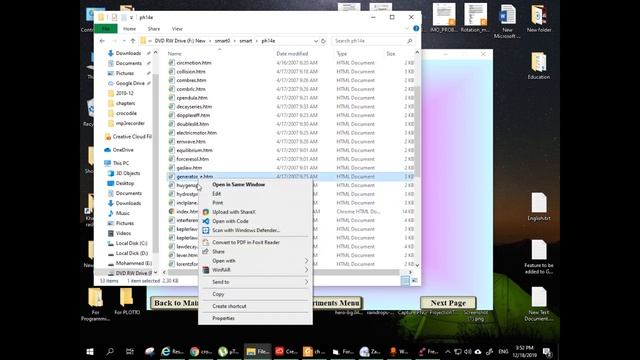Screen dimensions: 640x360
Task: Click the Explorer help icon
Action: tap(416, 28)
